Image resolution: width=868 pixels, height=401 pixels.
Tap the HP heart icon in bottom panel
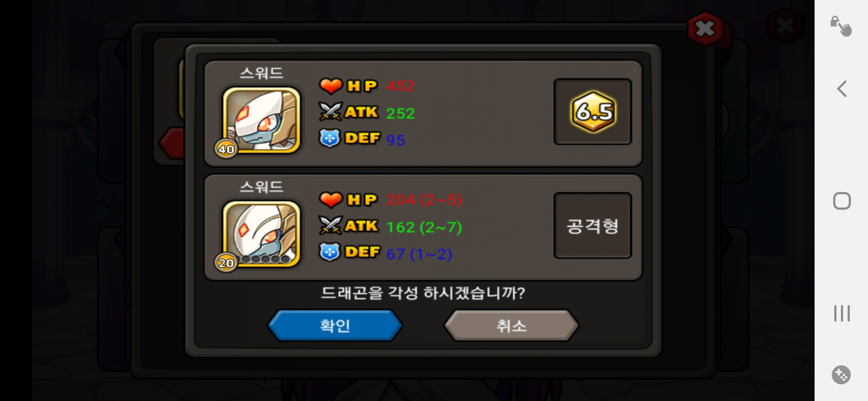(x=331, y=200)
